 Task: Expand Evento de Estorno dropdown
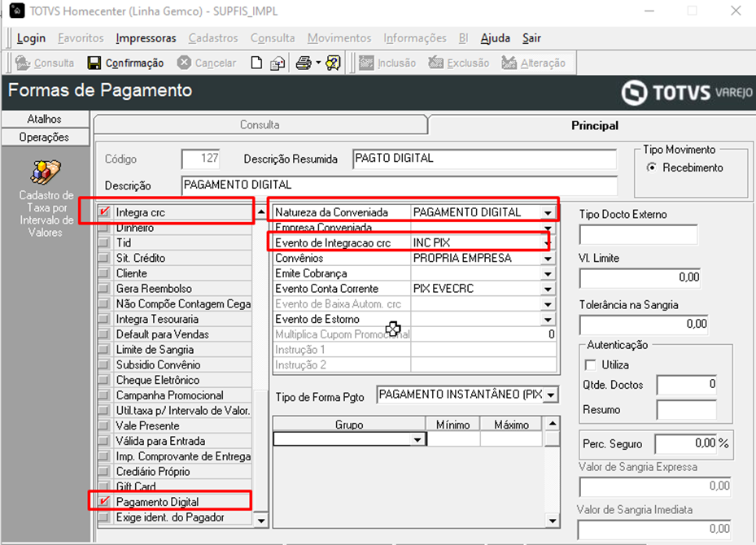pos(548,319)
